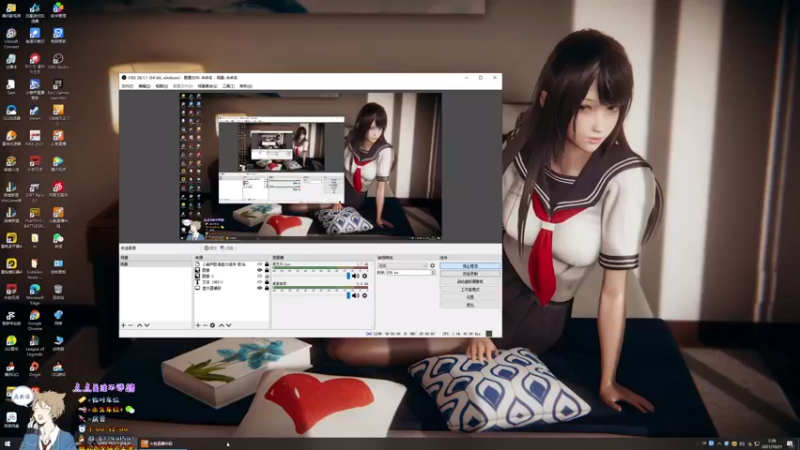The height and width of the screenshot is (450, 800).
Task: Open the 场景集合(S) Scene Collection menu
Action: pyautogui.click(x=208, y=86)
